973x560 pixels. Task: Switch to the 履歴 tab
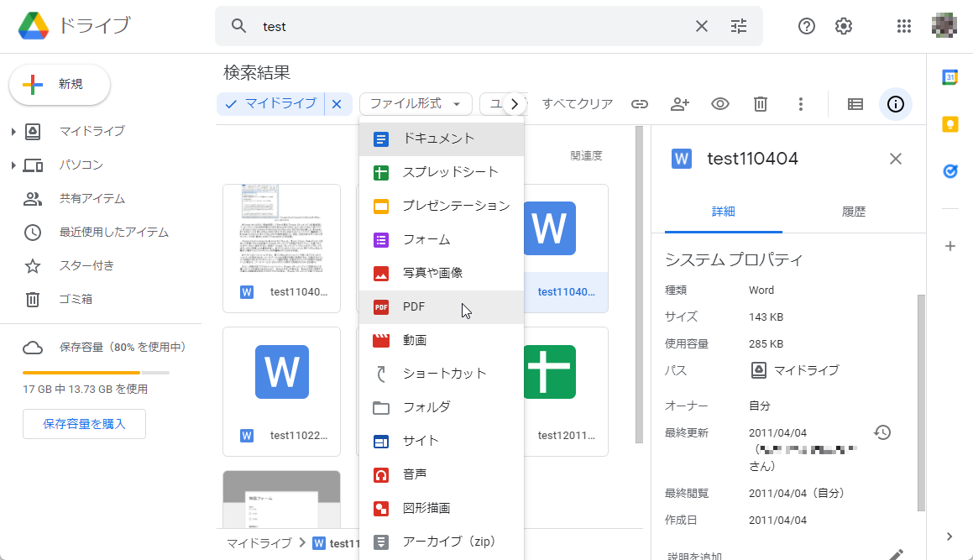(855, 212)
